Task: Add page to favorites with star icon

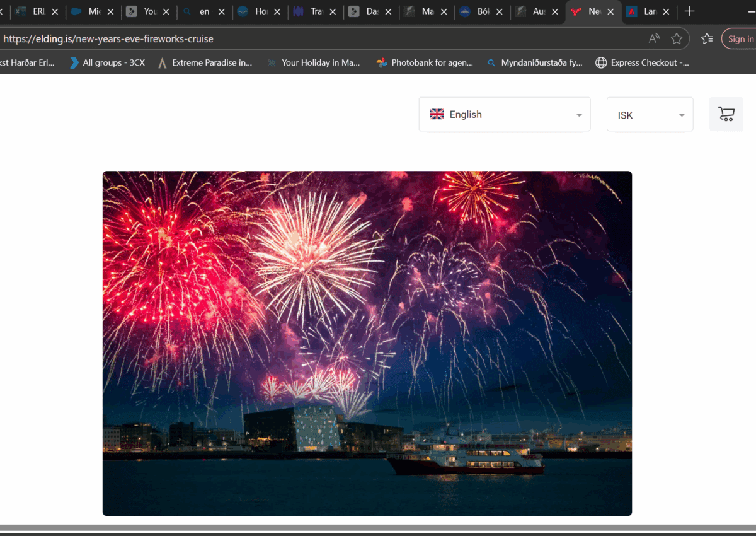Action: 677,38
